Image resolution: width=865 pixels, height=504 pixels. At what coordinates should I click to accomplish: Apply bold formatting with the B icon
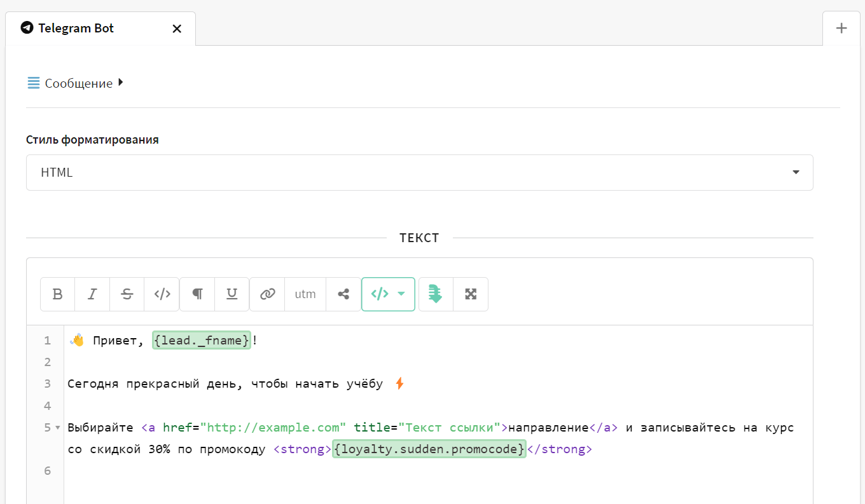click(x=58, y=294)
